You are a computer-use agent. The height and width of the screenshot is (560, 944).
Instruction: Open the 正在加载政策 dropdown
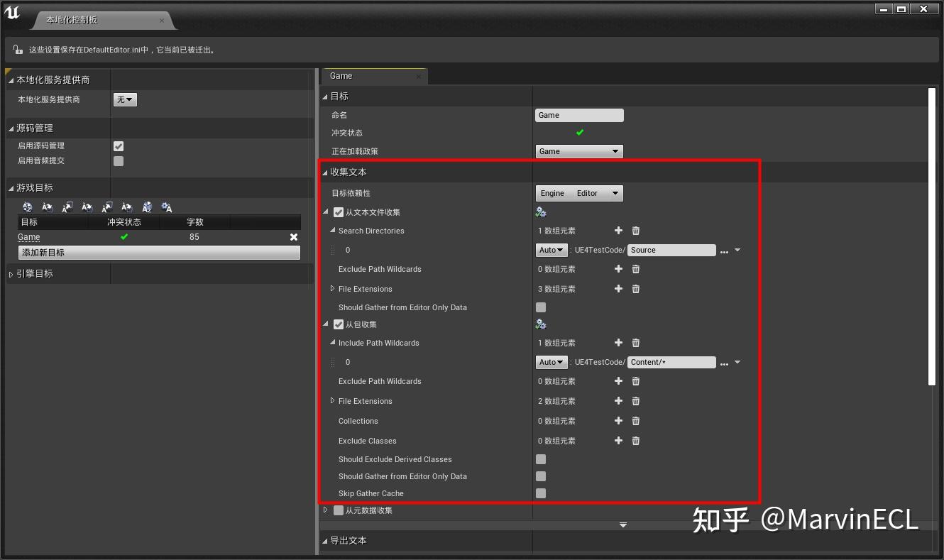click(578, 150)
